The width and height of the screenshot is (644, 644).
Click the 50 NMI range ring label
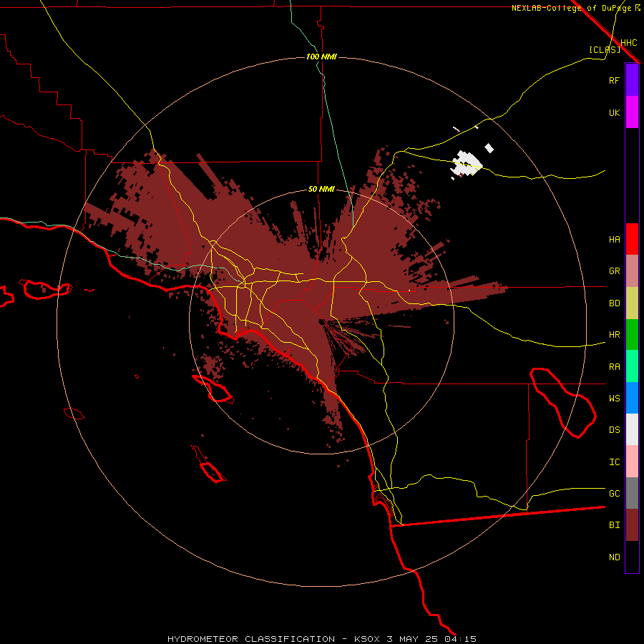tap(321, 189)
